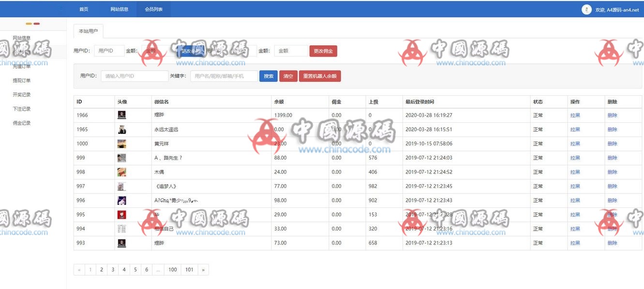Open 开奖记录 in the left sidebar
This screenshot has height=289, width=644.
22,95
